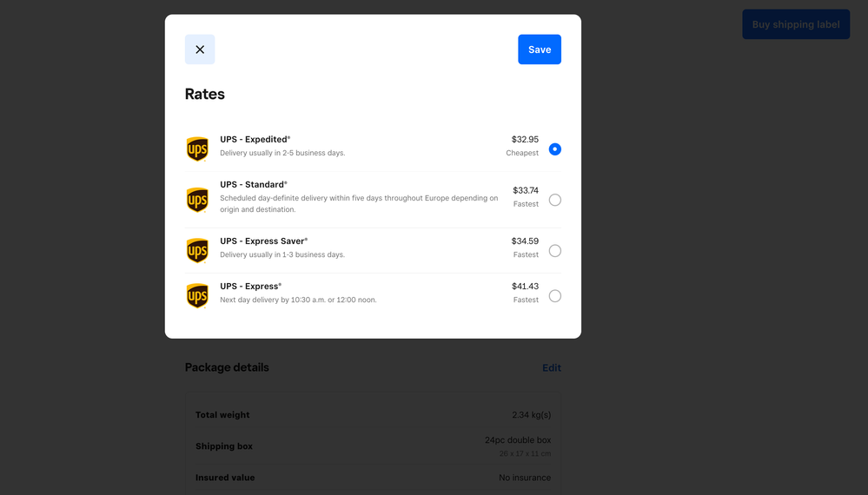This screenshot has height=495, width=868.
Task: Click the Cheapest label under $32.95
Action: coord(522,153)
